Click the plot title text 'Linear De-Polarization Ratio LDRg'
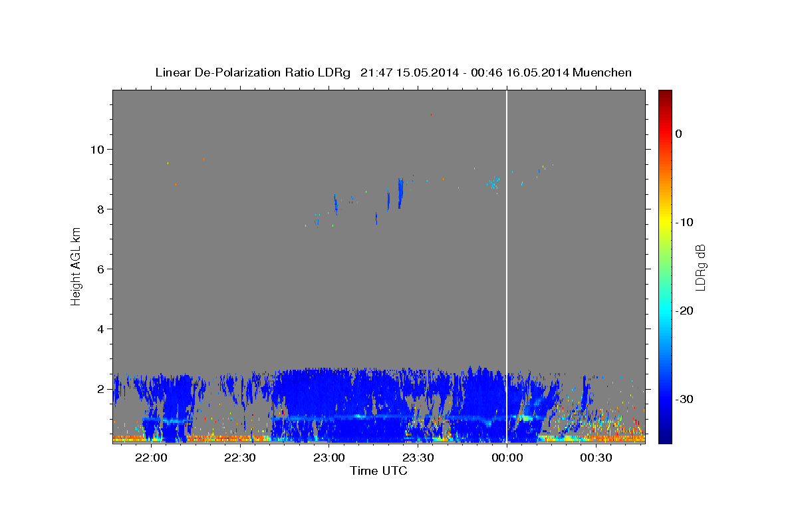 253,72
